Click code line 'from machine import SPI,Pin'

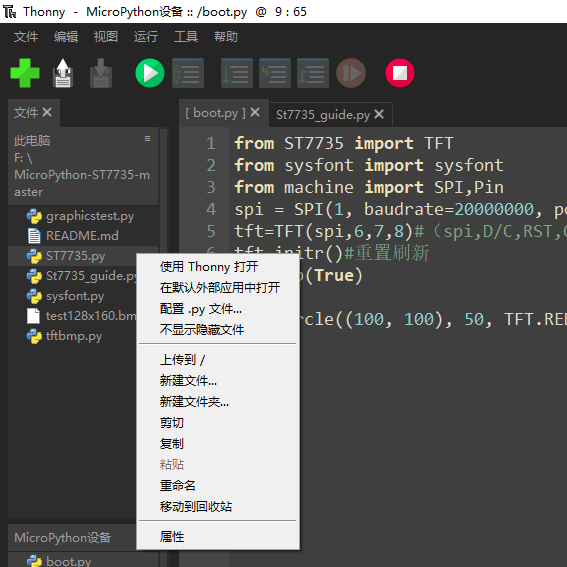click(x=369, y=187)
